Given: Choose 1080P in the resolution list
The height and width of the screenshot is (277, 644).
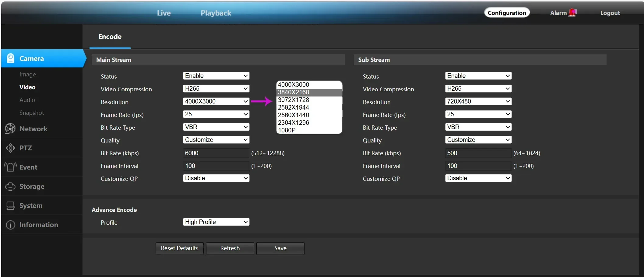Looking at the screenshot, I should pos(309,130).
